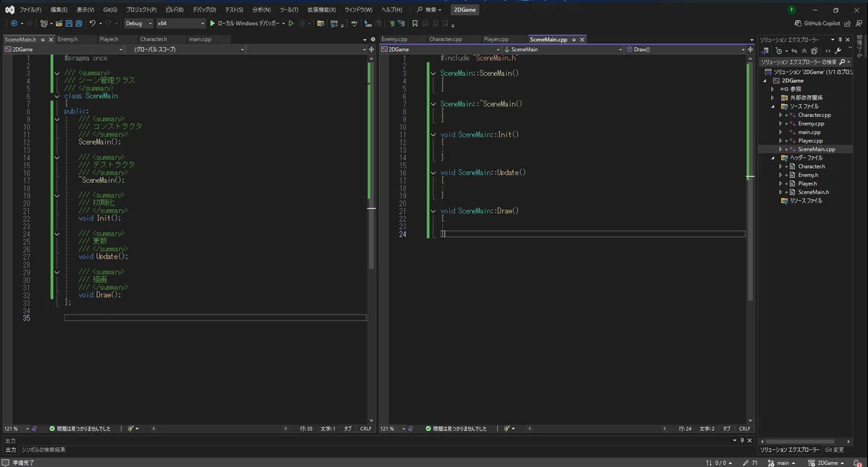Click the left editor tab settings gear

373,39
